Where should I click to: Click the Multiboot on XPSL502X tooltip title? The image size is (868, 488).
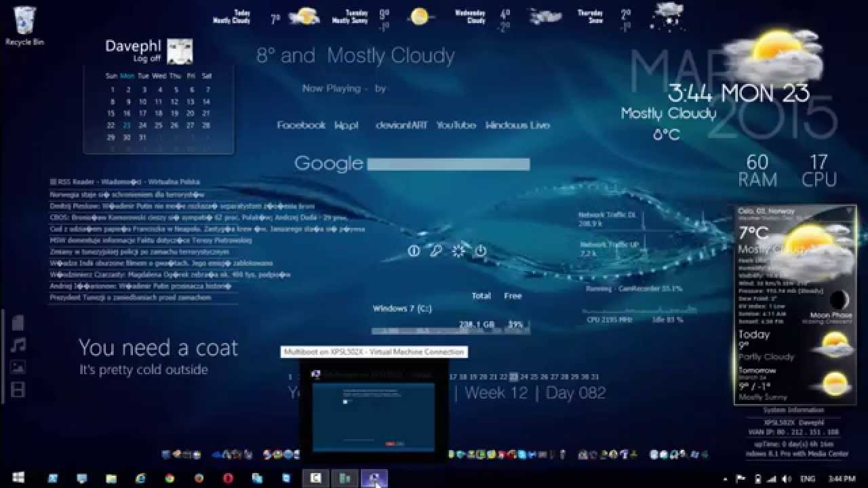coord(374,352)
